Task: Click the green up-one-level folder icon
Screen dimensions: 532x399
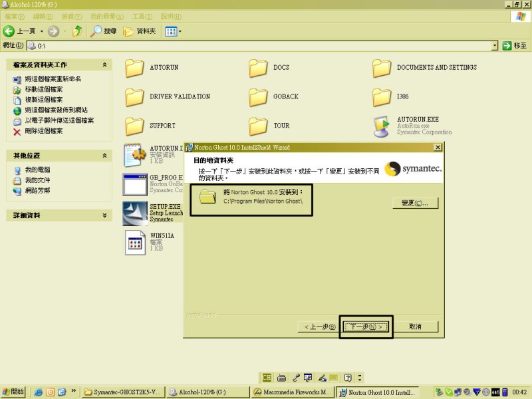Action: pyautogui.click(x=77, y=31)
